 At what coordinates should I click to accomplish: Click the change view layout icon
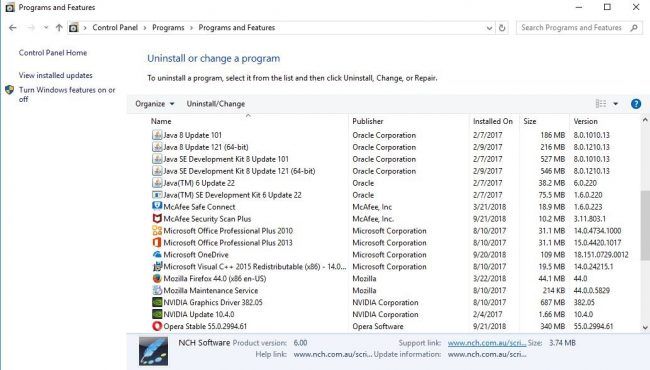(601, 104)
